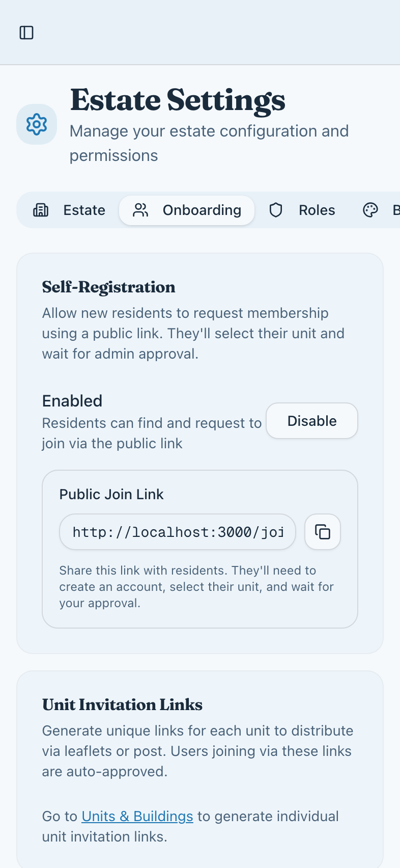Screen dimensions: 400x868
Task: Click the people icon on the Onboarding tab
Action: coord(140,210)
